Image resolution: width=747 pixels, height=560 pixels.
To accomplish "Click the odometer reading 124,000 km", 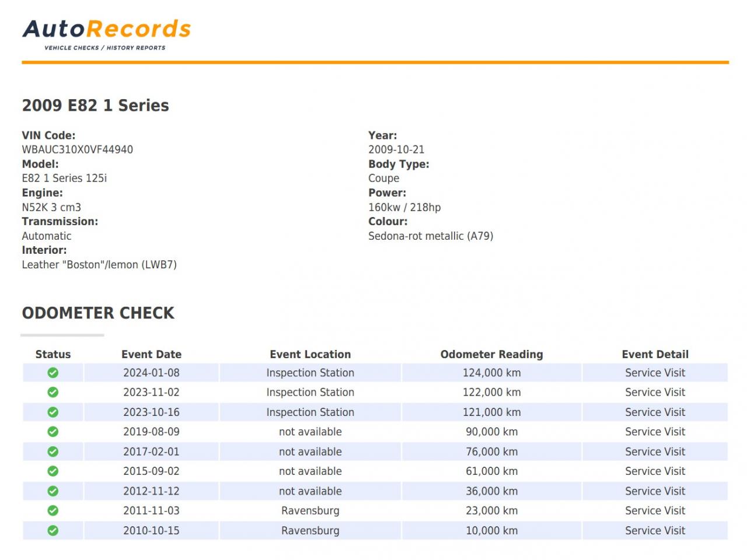I will click(492, 373).
